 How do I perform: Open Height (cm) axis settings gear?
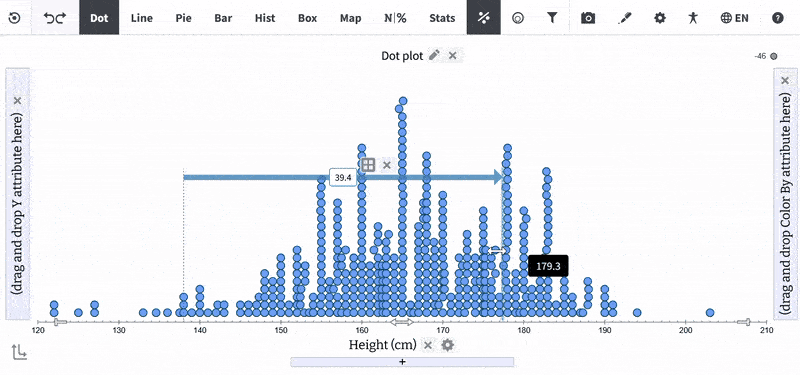(447, 345)
